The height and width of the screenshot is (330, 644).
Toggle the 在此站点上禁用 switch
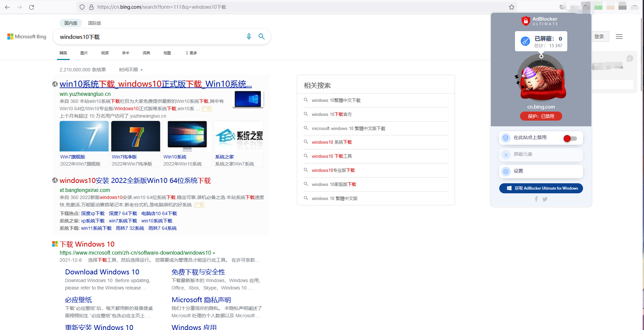(570, 138)
